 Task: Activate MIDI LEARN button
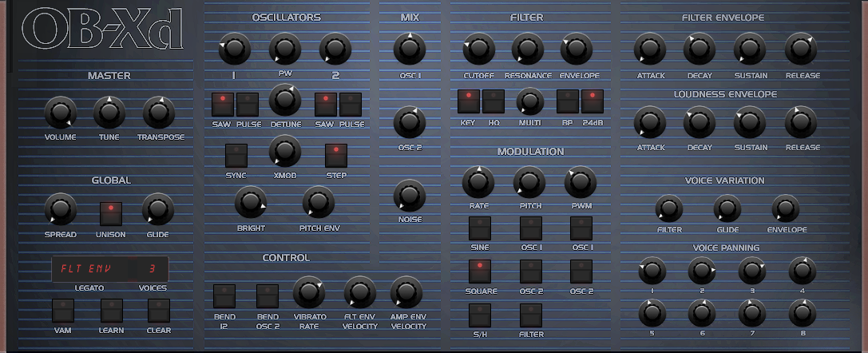click(x=111, y=311)
